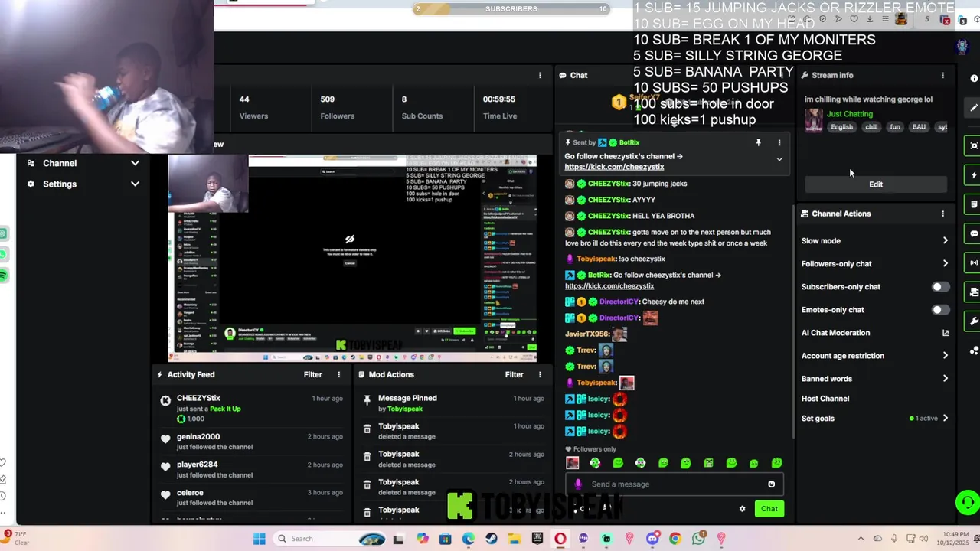Image resolution: width=980 pixels, height=551 pixels.
Task: Click the Send a message input field
Action: click(x=674, y=484)
